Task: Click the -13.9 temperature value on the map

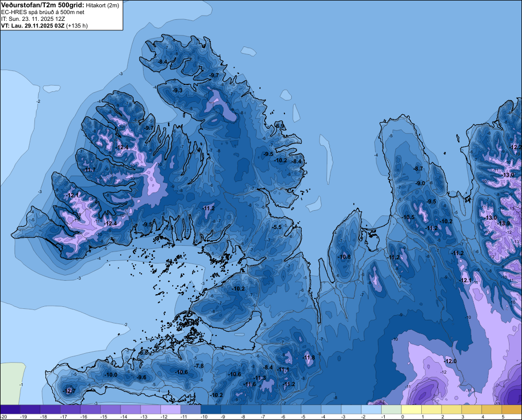Action: pos(503,223)
